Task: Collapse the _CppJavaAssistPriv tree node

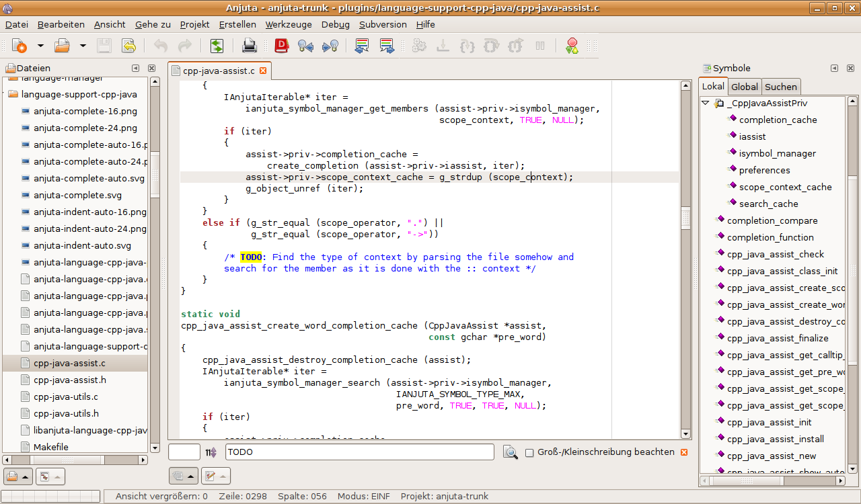Action: [706, 103]
